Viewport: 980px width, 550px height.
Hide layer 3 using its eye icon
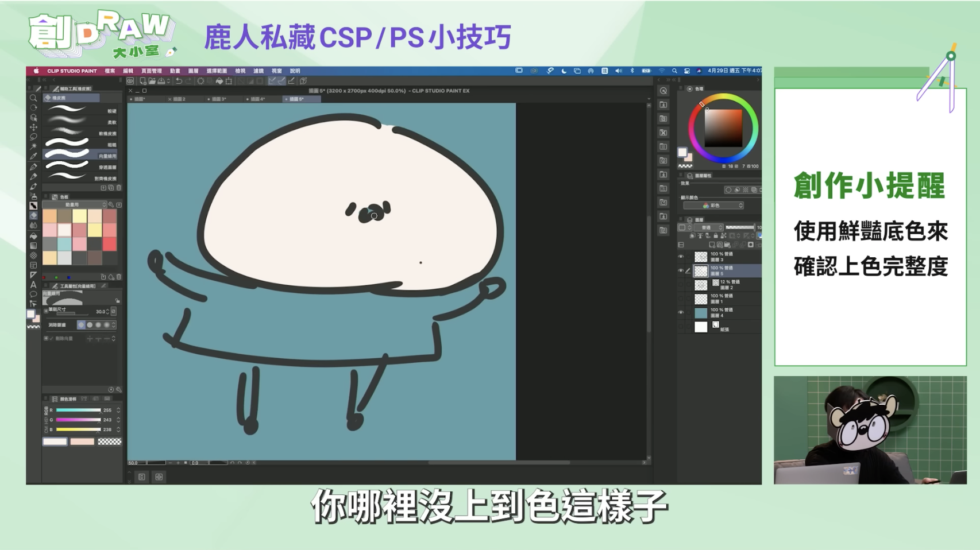pos(681,257)
